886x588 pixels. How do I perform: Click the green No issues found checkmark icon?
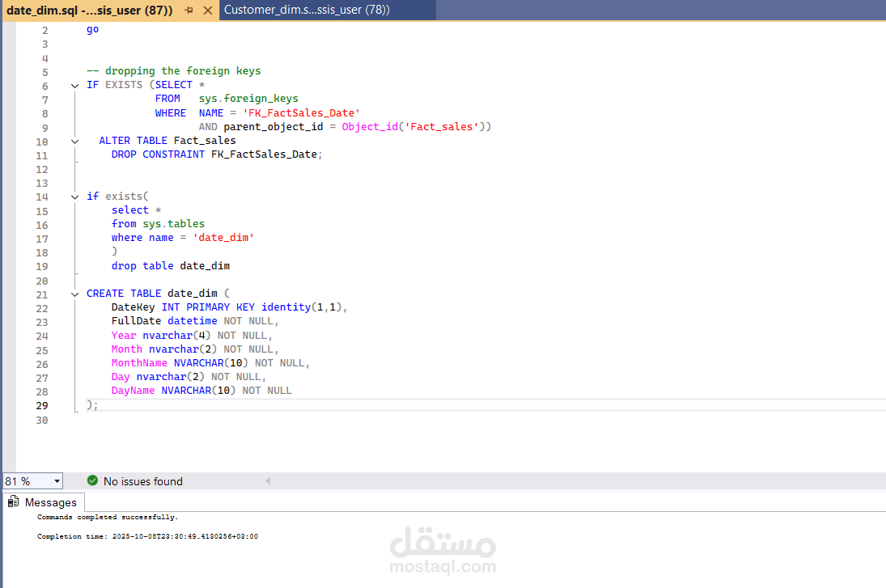point(93,480)
